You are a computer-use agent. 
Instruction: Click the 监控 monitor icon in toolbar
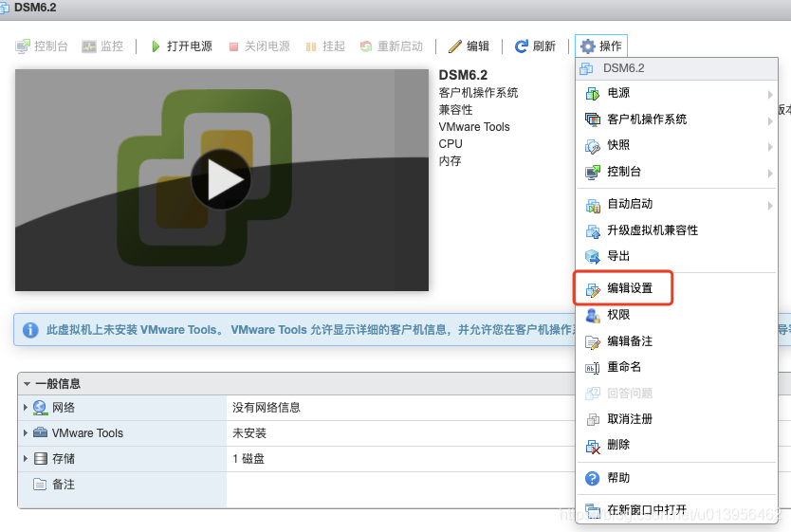(89, 46)
